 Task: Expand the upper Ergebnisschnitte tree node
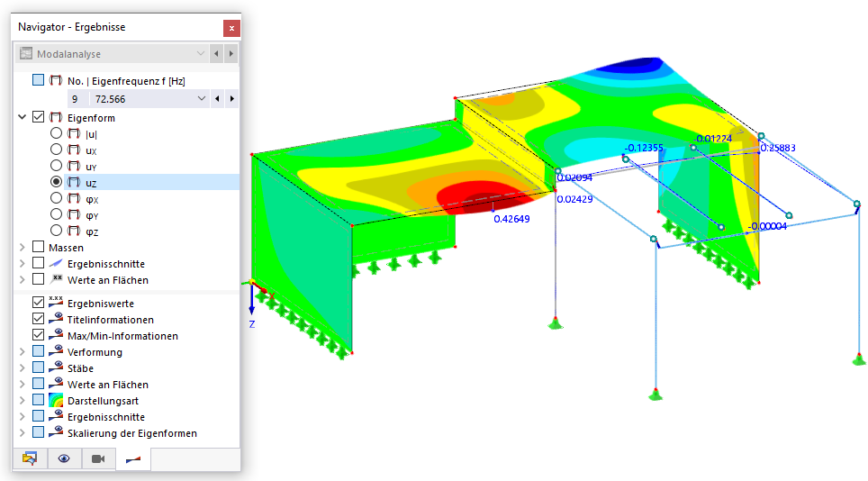tap(23, 264)
